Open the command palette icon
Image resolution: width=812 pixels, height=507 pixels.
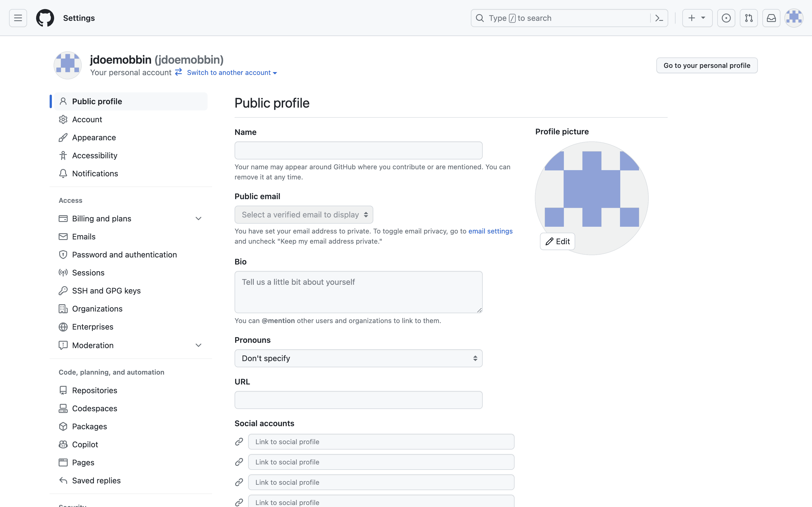pos(659,18)
